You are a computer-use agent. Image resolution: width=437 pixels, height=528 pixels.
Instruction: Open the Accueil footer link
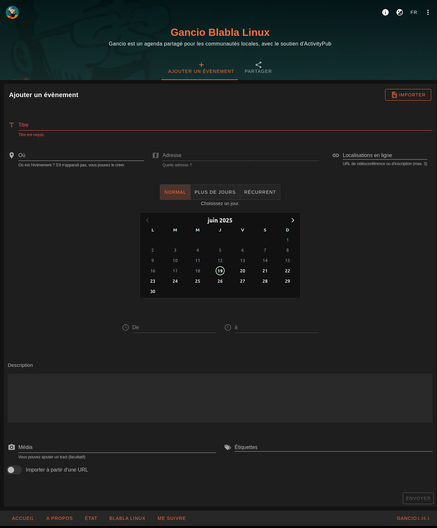23,518
